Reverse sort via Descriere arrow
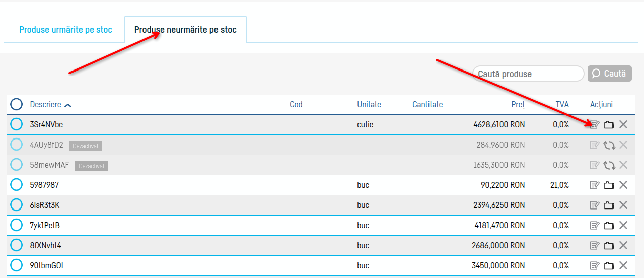644x278 pixels. coord(68,105)
